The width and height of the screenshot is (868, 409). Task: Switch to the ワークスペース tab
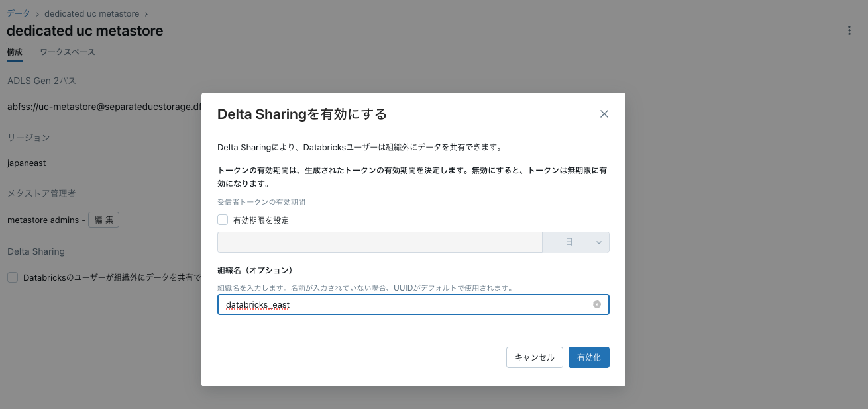66,51
